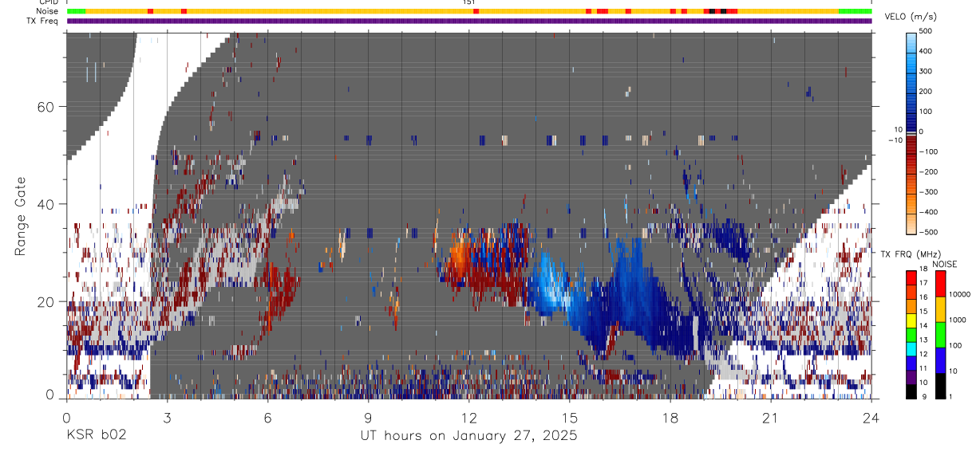Click the hour-axis tick label '3'
The height and width of the screenshot is (452, 980).
click(x=167, y=418)
